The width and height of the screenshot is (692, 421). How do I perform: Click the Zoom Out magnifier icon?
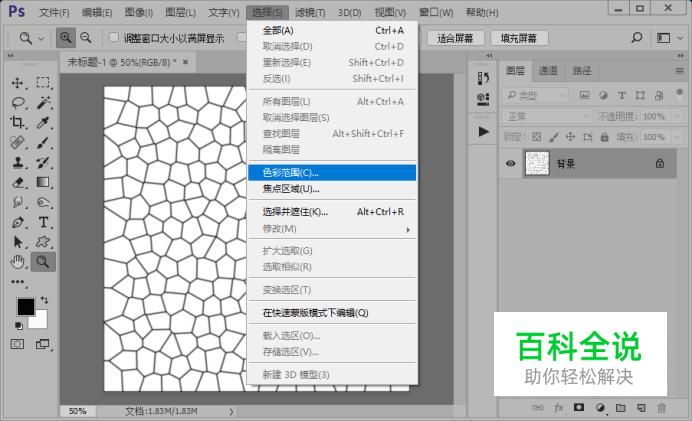click(86, 38)
